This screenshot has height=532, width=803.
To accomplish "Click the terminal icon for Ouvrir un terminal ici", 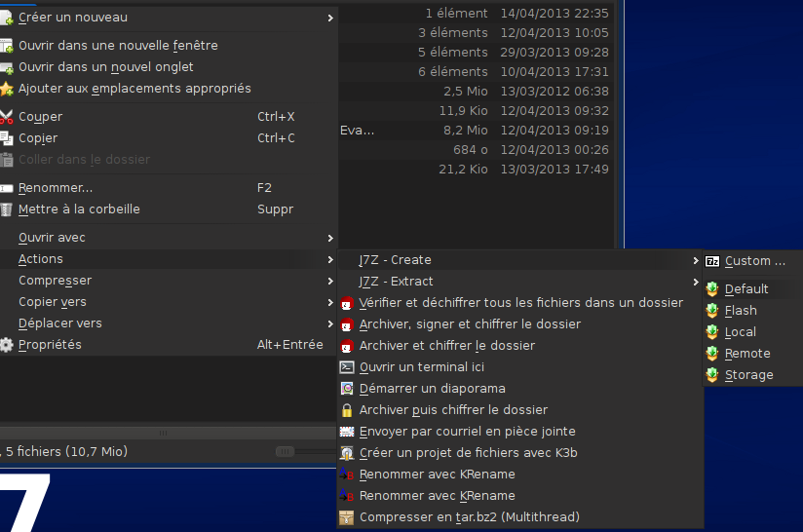I will (x=347, y=367).
